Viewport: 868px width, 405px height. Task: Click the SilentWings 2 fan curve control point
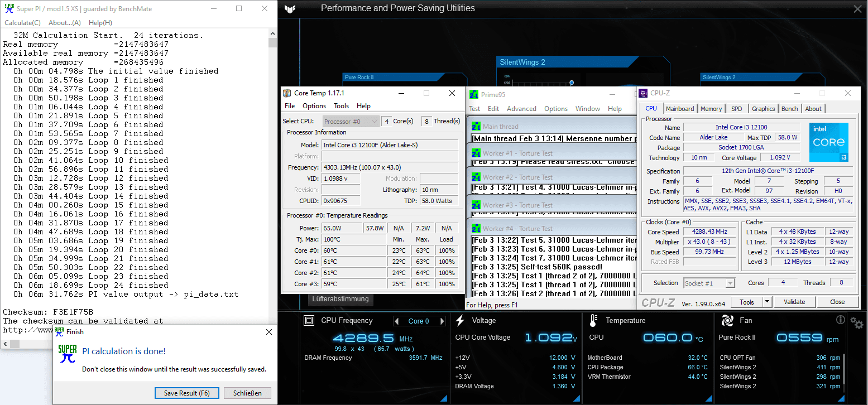coord(572,83)
